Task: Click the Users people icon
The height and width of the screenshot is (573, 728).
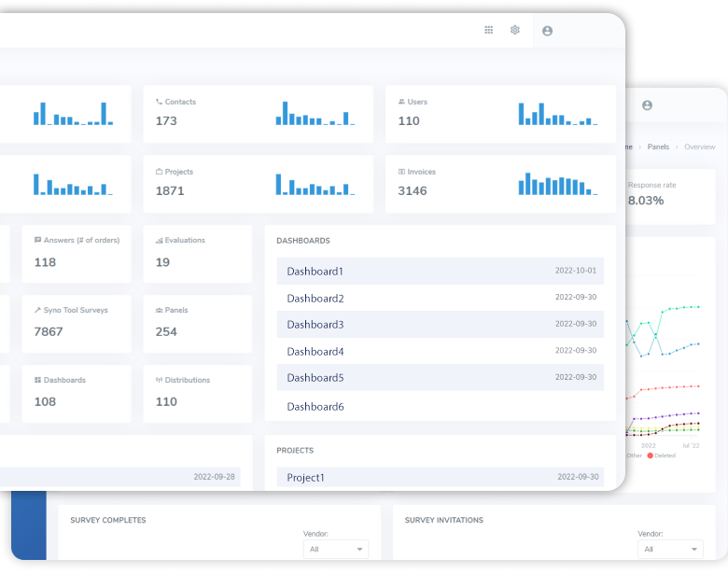Action: tap(401, 102)
